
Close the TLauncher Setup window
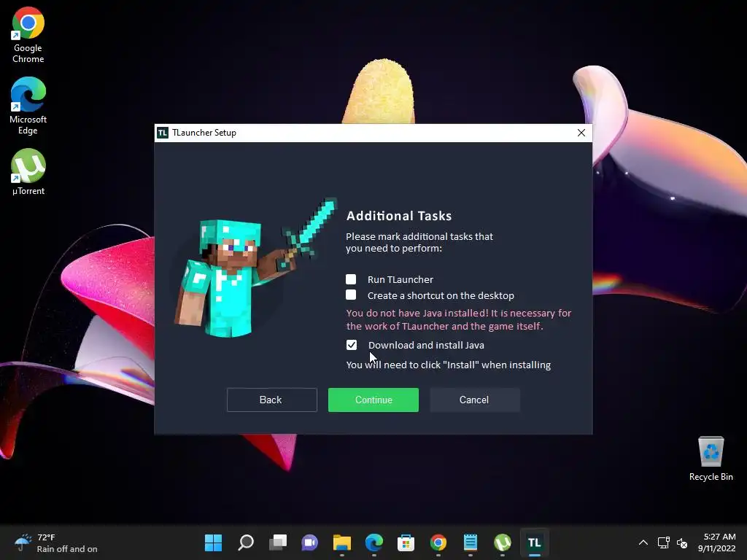click(581, 133)
